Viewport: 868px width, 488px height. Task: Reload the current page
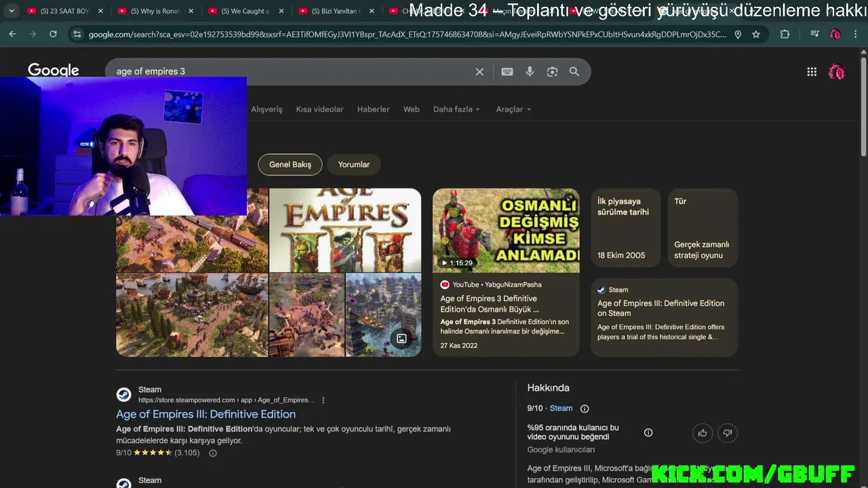53,34
